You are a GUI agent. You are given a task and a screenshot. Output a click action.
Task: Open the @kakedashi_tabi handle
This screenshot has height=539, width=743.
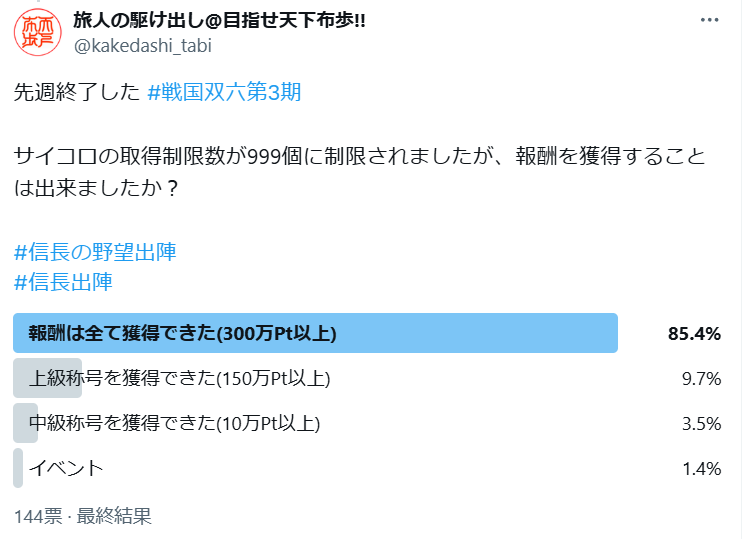click(143, 46)
